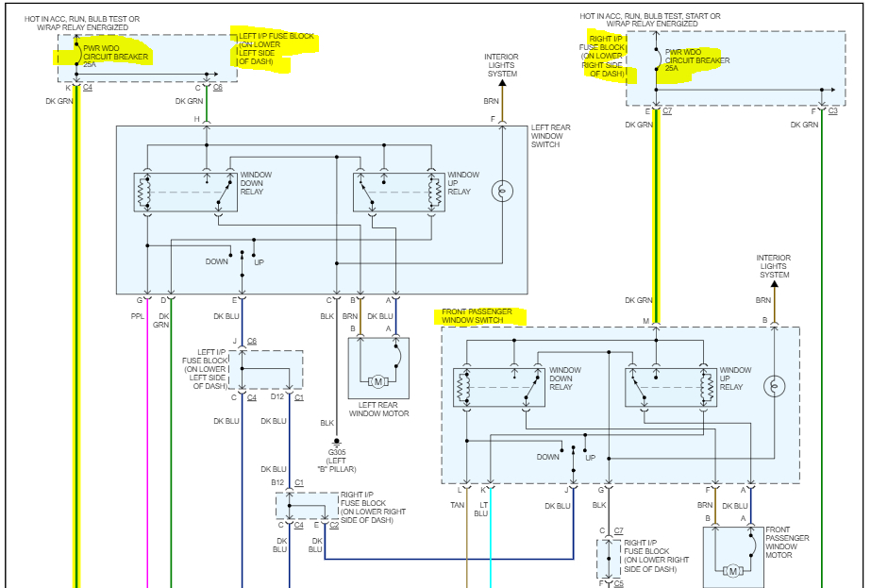Open the underlined C5 connector reference
Image resolution: width=871 pixels, height=588 pixels.
(618, 583)
